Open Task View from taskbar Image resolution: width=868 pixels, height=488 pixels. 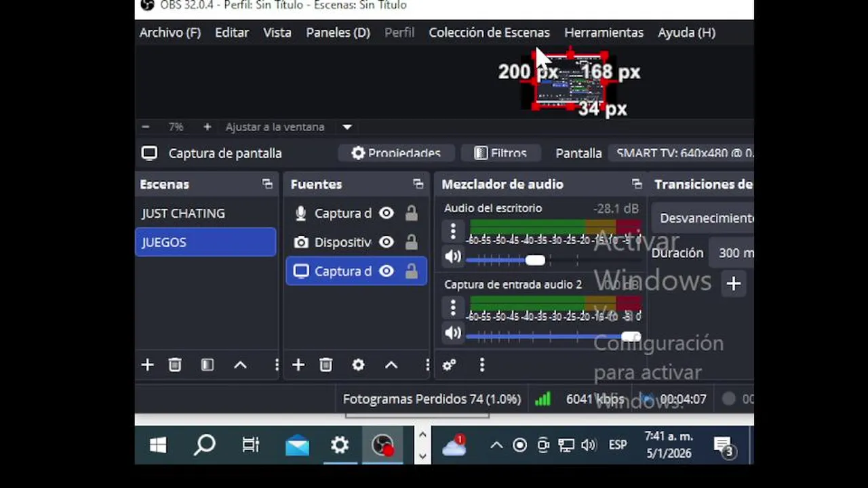[251, 445]
